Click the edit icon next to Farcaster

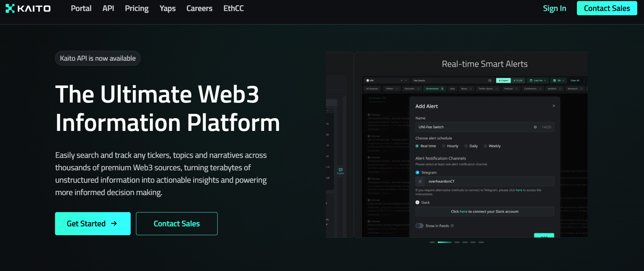(418, 89)
